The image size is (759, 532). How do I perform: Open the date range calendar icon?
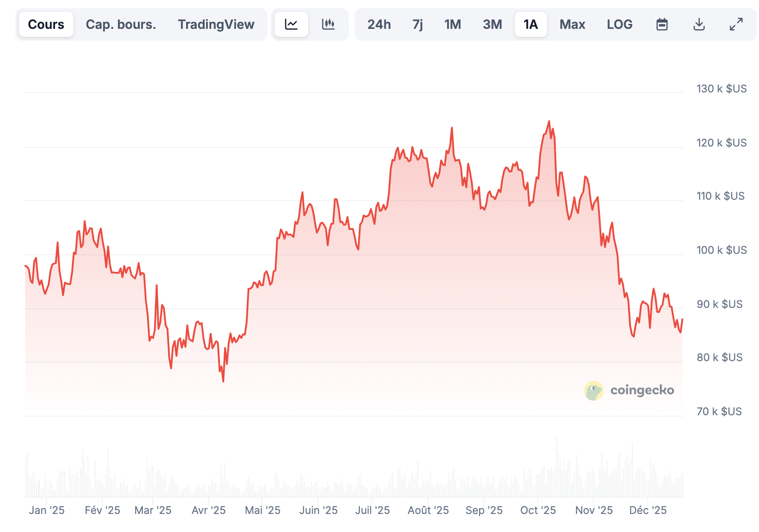tap(662, 24)
